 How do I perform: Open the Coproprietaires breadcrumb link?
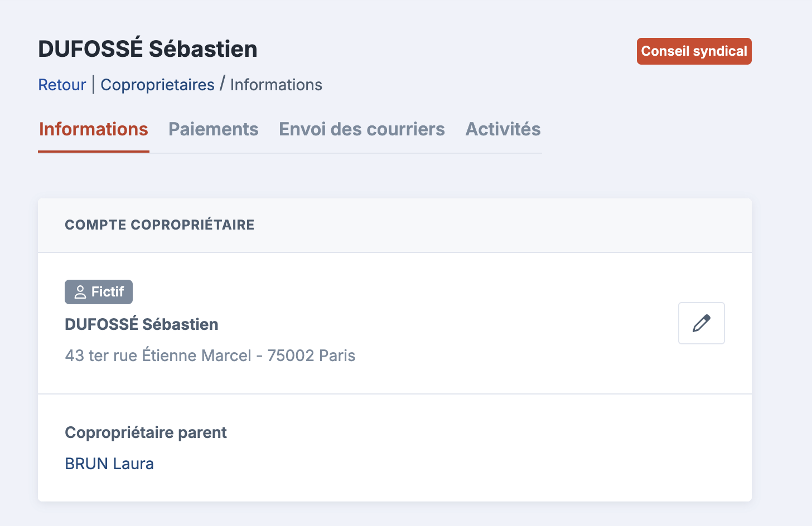157,85
